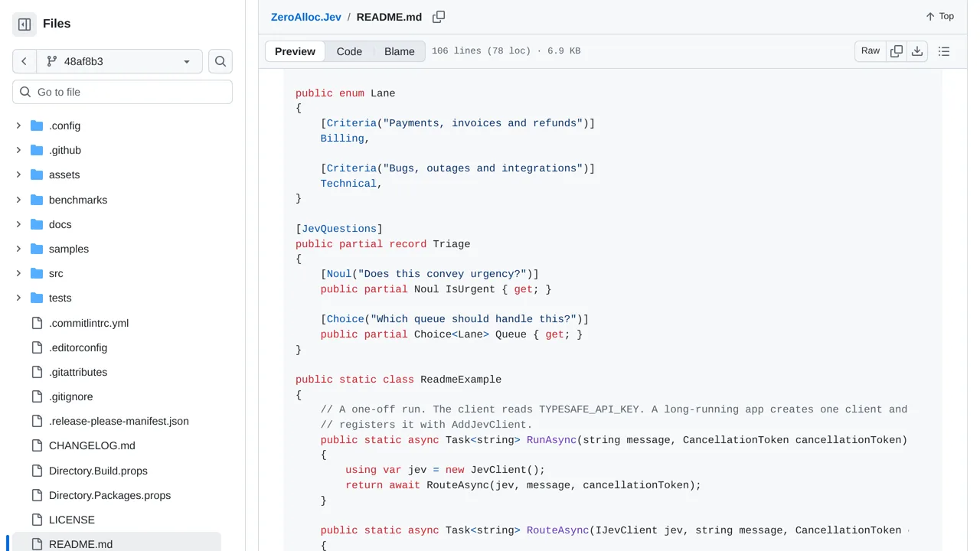Viewport: 980px width, 551px height.
Task: Click the 'public enum Lane' code line
Action: 345,93
